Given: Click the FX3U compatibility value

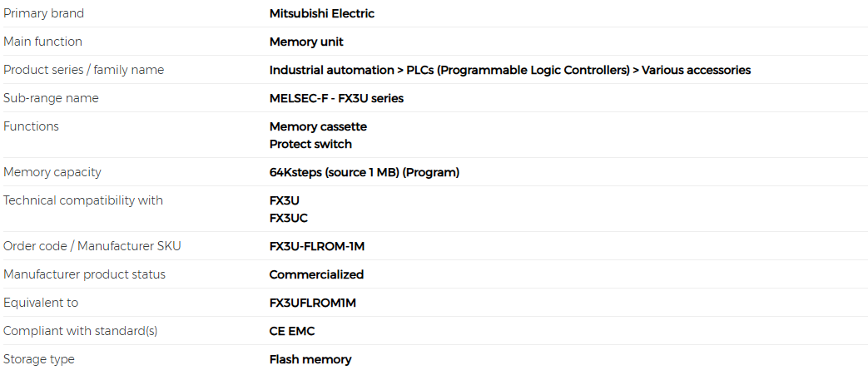Looking at the screenshot, I should pyautogui.click(x=284, y=200).
